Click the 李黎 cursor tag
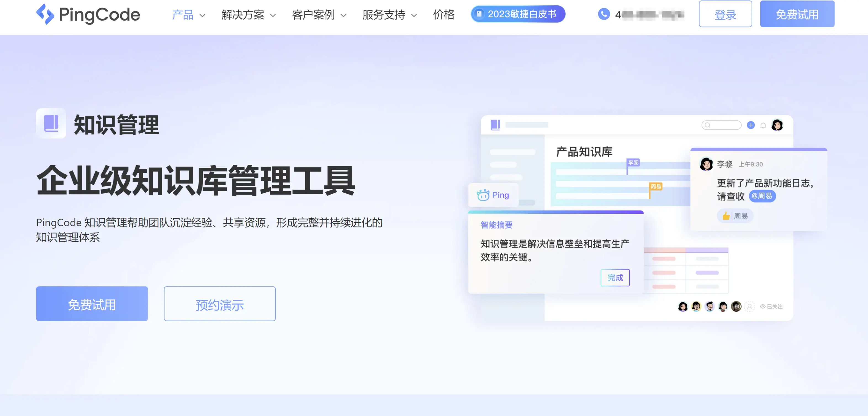Screen dimensions: 868x416 click(633, 163)
